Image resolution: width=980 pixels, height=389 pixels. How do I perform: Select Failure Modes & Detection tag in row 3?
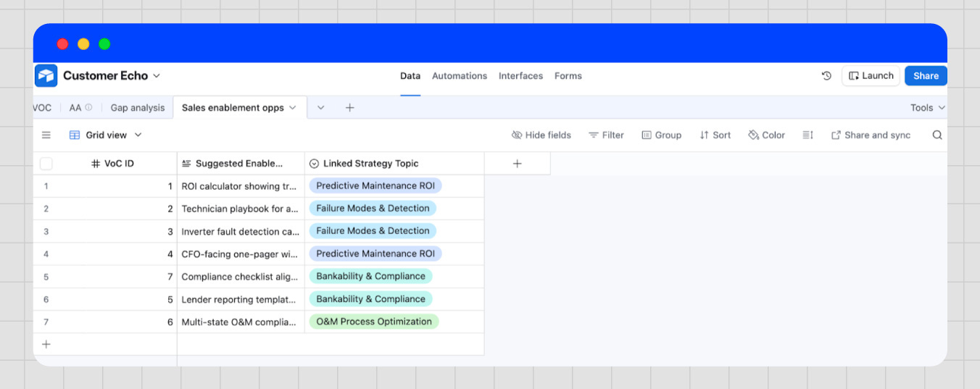[373, 230]
